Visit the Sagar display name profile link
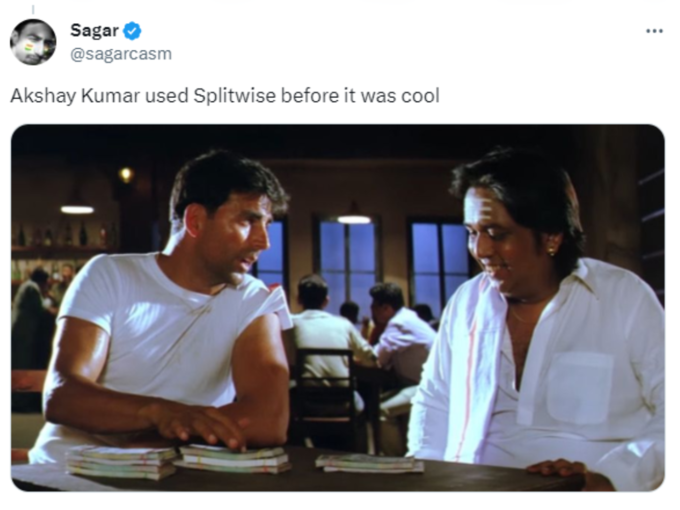The image size is (680, 510). [94, 30]
